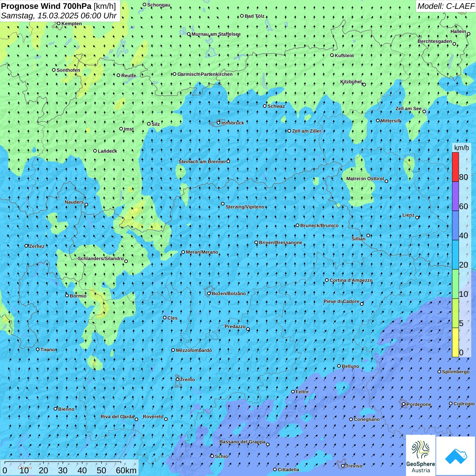The image size is (476, 476).
Task: Click the Trento city label
Action: [188, 379]
